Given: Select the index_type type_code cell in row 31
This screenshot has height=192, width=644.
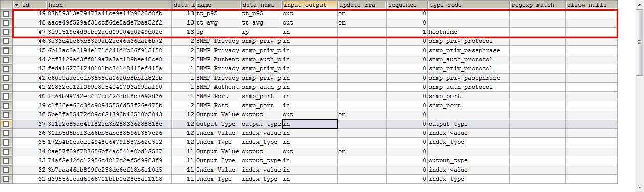Looking at the screenshot, I should (x=468, y=179).
